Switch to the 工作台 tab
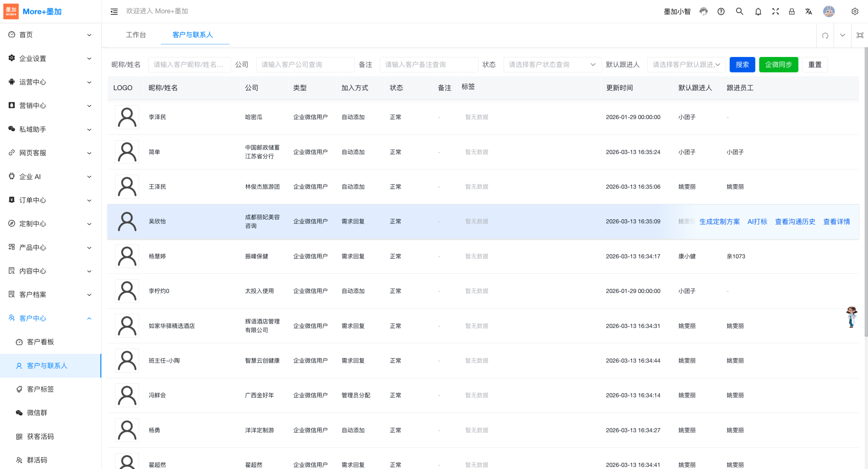Screen dimensions: 868x469 (x=136, y=35)
